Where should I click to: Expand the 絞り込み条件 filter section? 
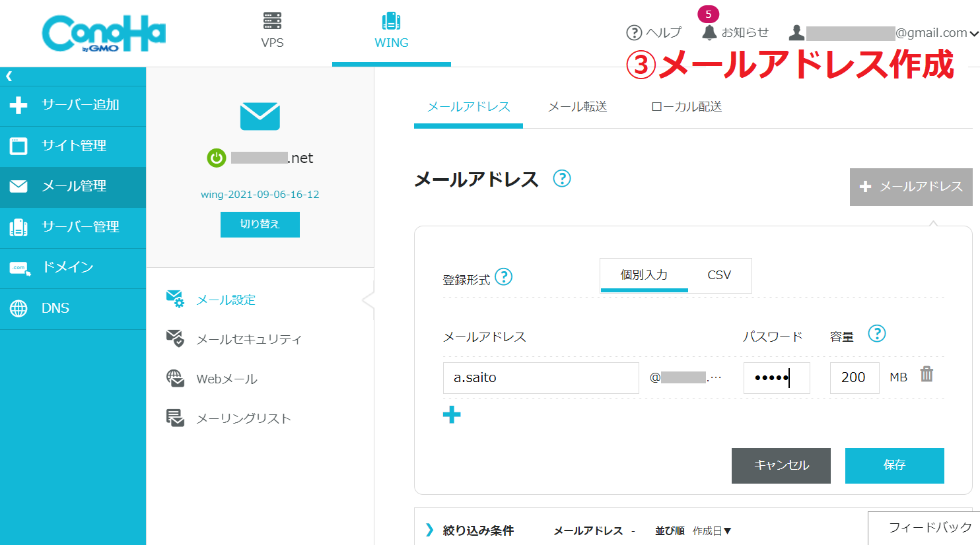470,530
